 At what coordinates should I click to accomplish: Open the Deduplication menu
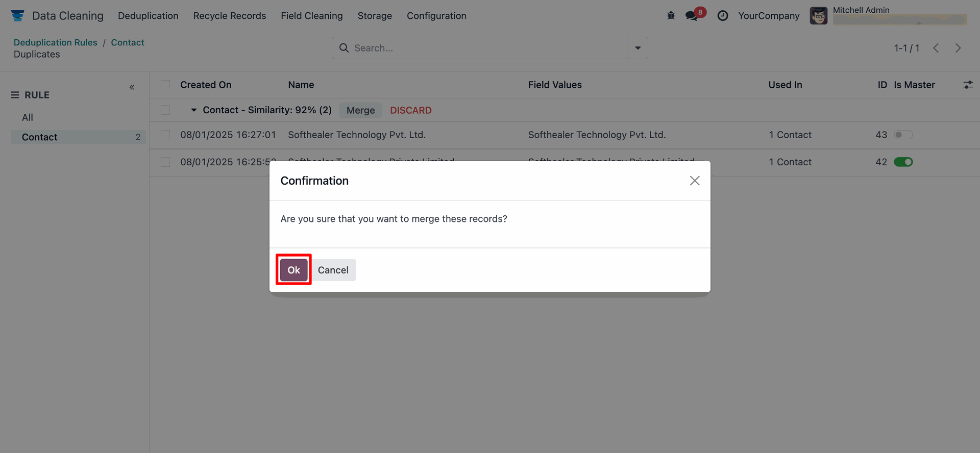(148, 16)
